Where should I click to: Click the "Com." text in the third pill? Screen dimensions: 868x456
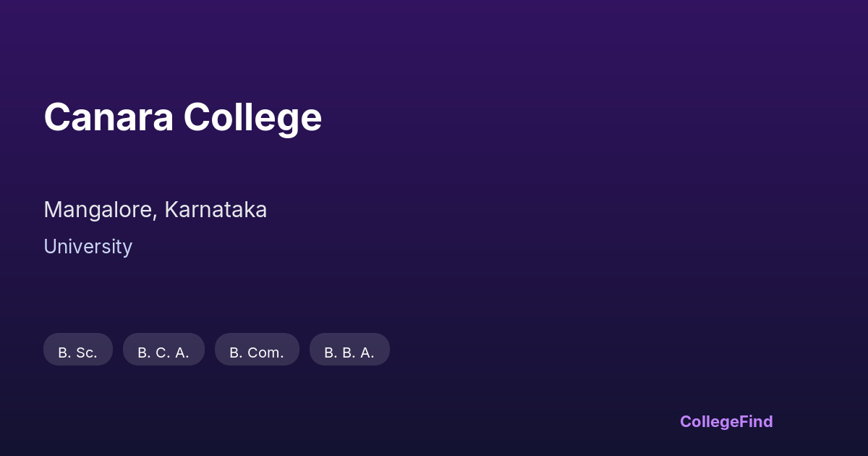coord(265,352)
